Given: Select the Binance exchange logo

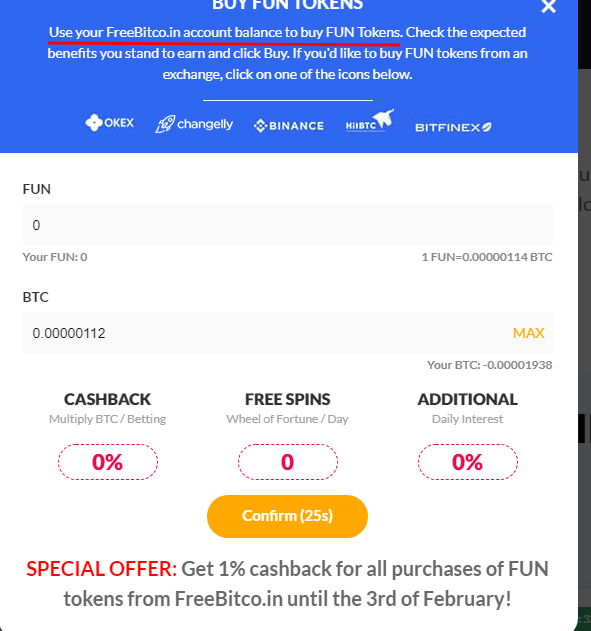Looking at the screenshot, I should pyautogui.click(x=288, y=126).
